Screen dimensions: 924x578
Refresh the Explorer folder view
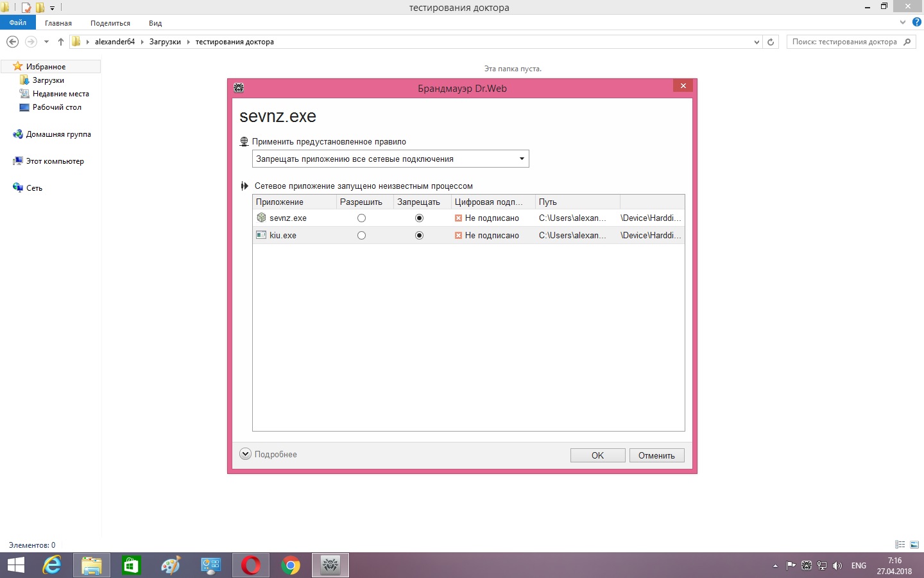tap(771, 42)
